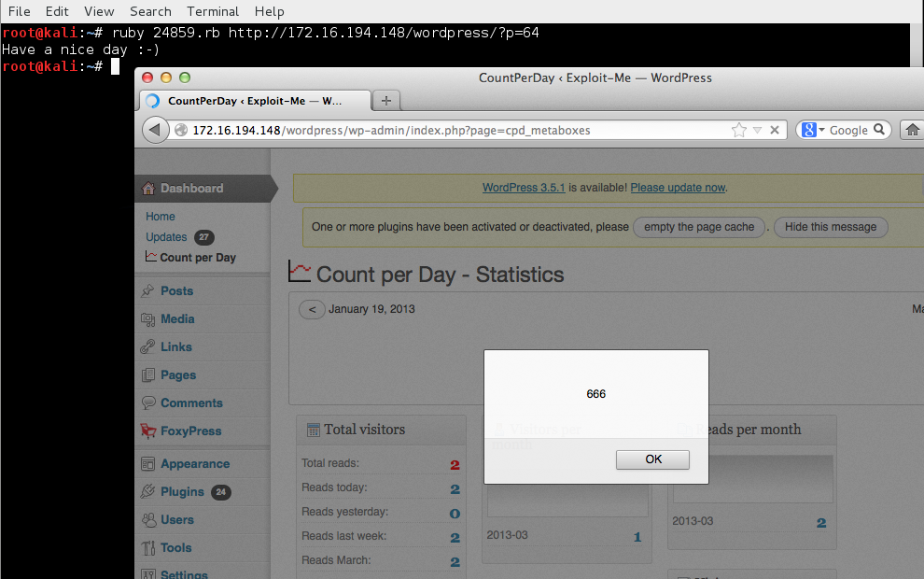Click the Plugins plug icon
Screen dimensions: 924x579
coord(147,492)
